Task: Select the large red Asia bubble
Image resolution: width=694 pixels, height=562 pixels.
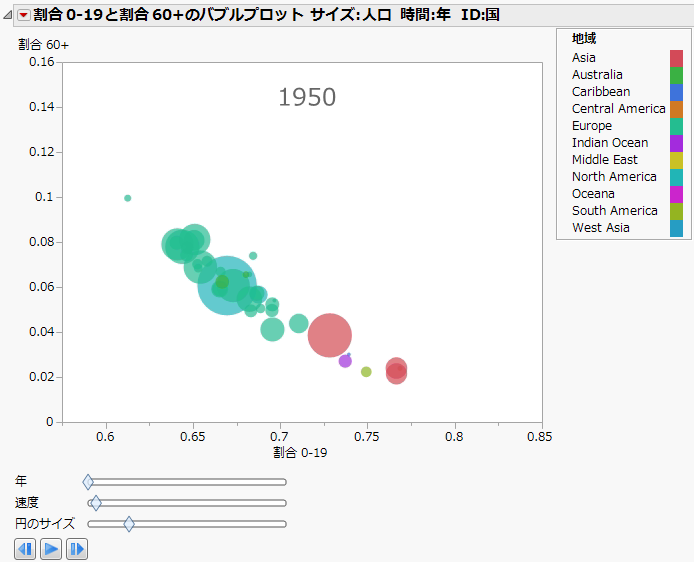Action: coord(329,336)
